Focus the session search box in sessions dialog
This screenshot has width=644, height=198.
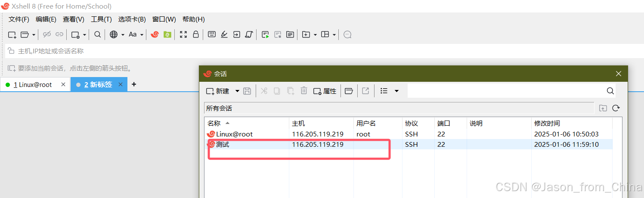[x=511, y=91]
